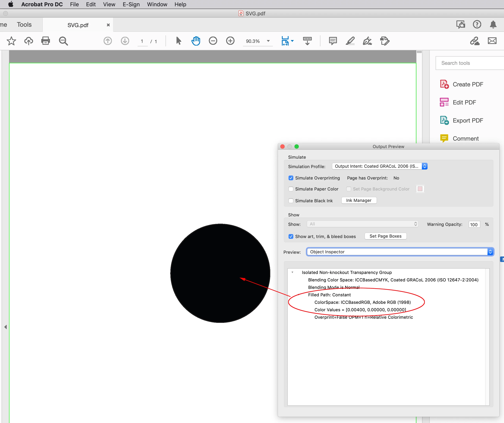Click the print icon in toolbar
The width and height of the screenshot is (504, 423).
point(46,41)
